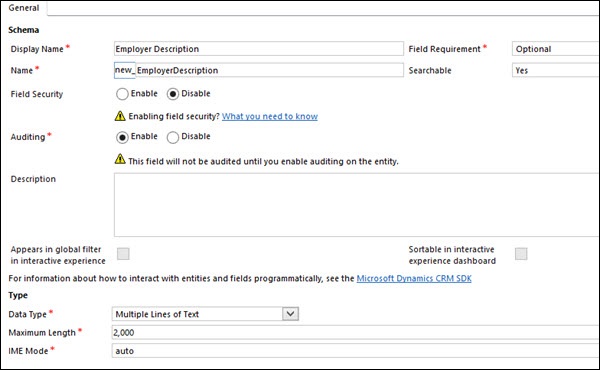Screen dimensions: 600x370
Task: Click the Multiple Lines of Text box
Action: 205,314
